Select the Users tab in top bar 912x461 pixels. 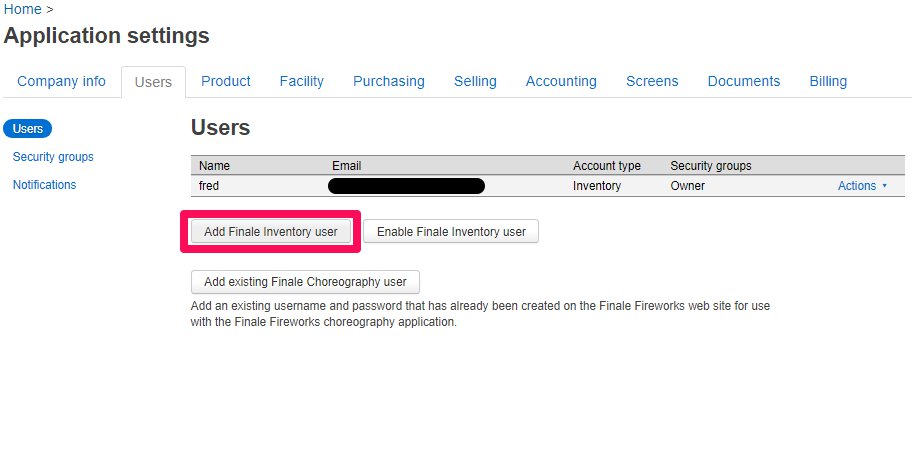click(153, 83)
